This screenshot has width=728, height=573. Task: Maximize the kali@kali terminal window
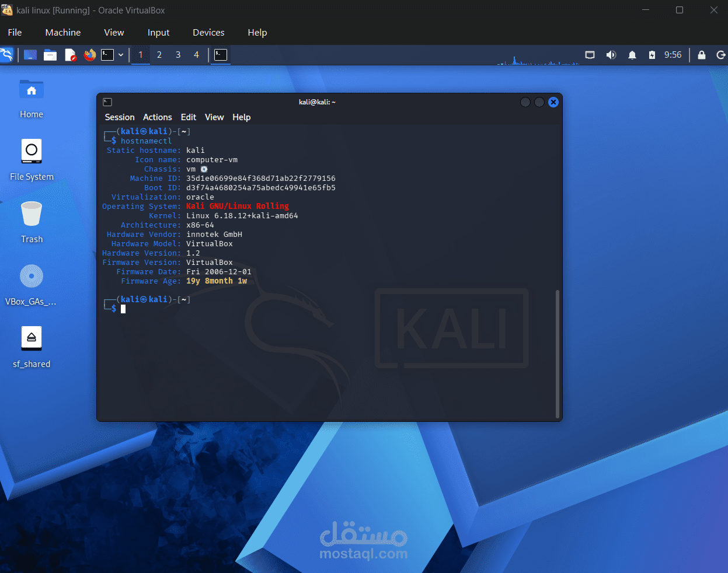539,102
